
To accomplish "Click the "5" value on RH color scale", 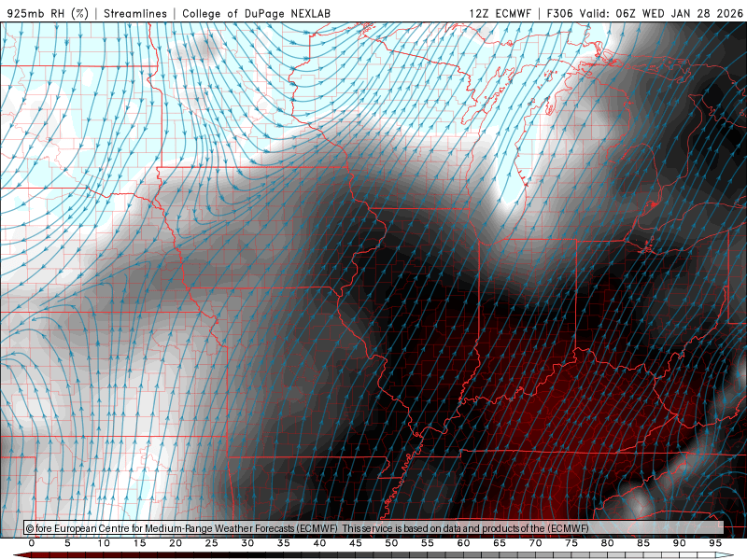I will pos(67,543).
